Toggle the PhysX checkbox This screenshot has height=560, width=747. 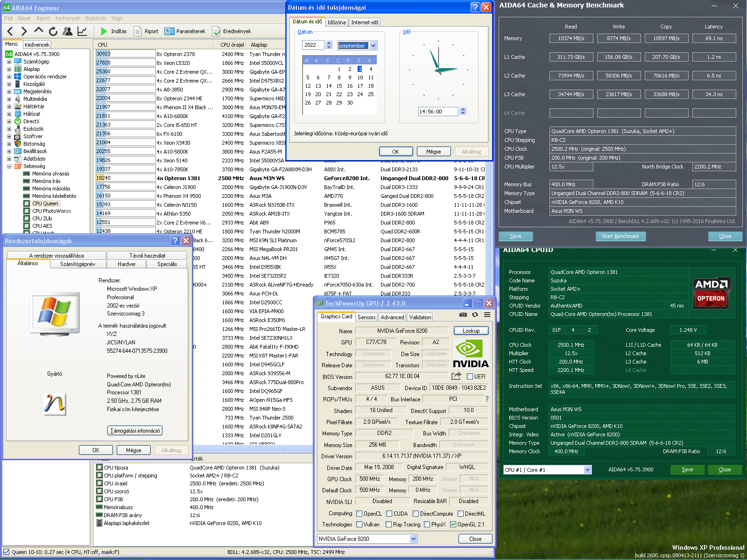click(x=427, y=524)
